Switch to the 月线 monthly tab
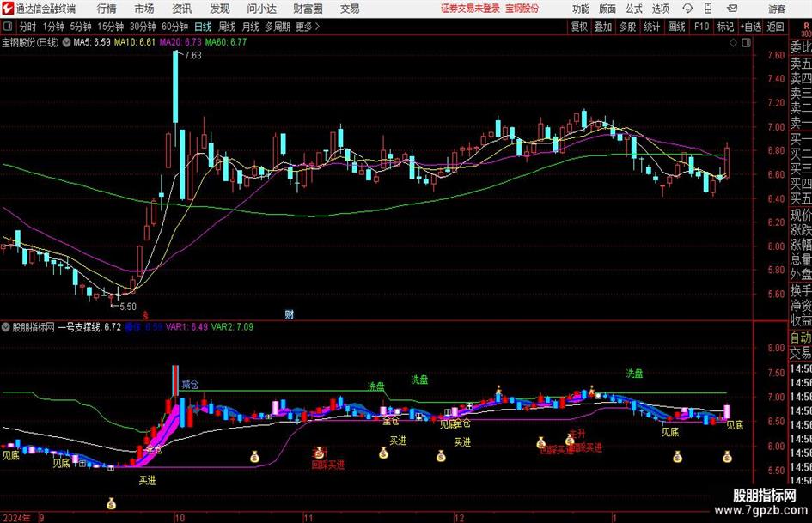The image size is (812, 523). coord(250,27)
